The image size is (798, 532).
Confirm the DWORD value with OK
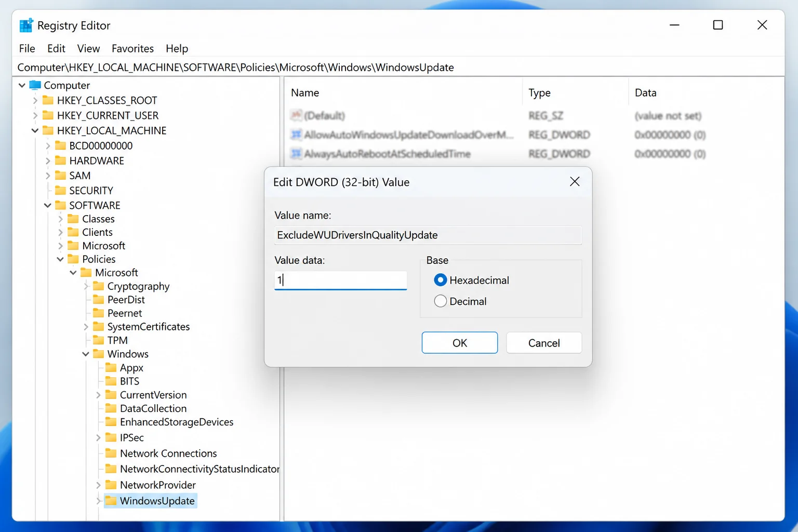pos(459,343)
